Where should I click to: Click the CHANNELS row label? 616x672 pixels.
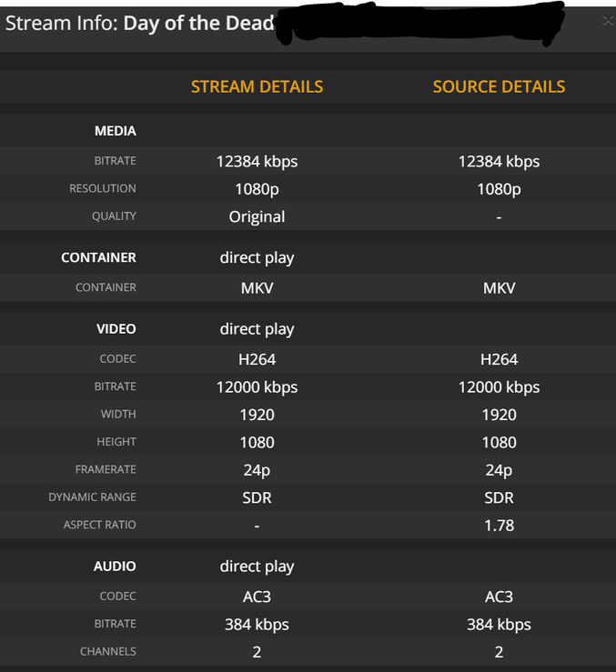click(x=107, y=651)
